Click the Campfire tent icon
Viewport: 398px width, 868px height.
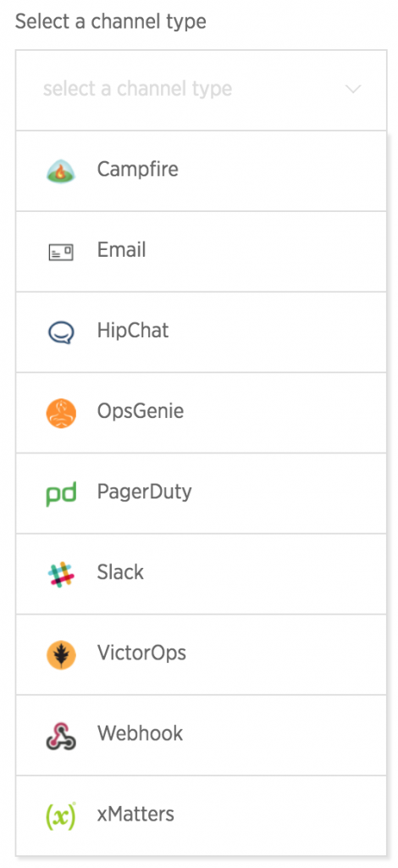[x=61, y=171]
